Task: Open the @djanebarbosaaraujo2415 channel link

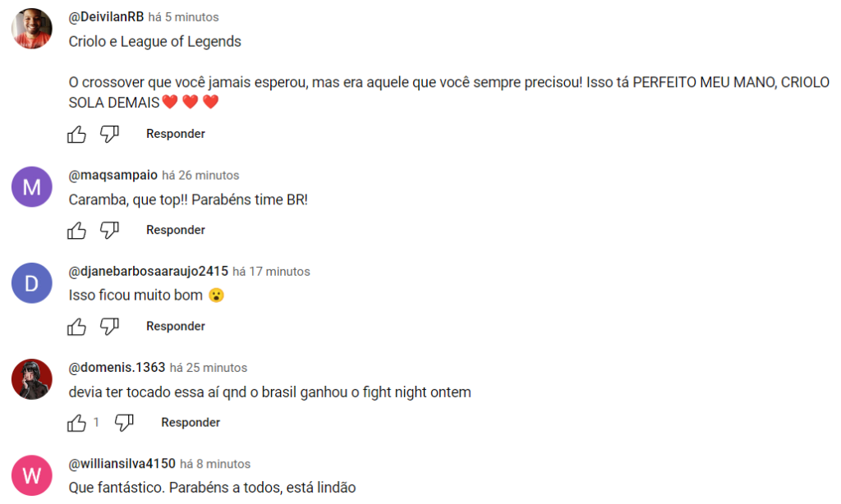Action: tap(148, 272)
